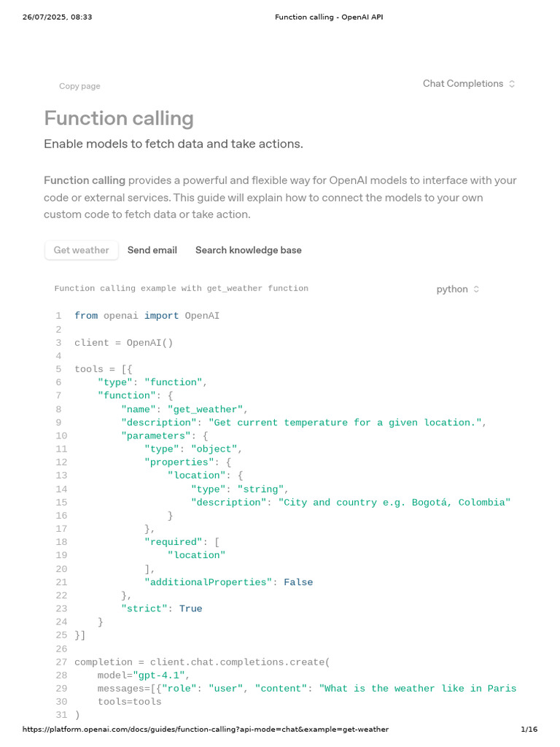Click the chevron icon beside Chat Completions
Viewport: 560px width, 747px height.
coord(512,84)
